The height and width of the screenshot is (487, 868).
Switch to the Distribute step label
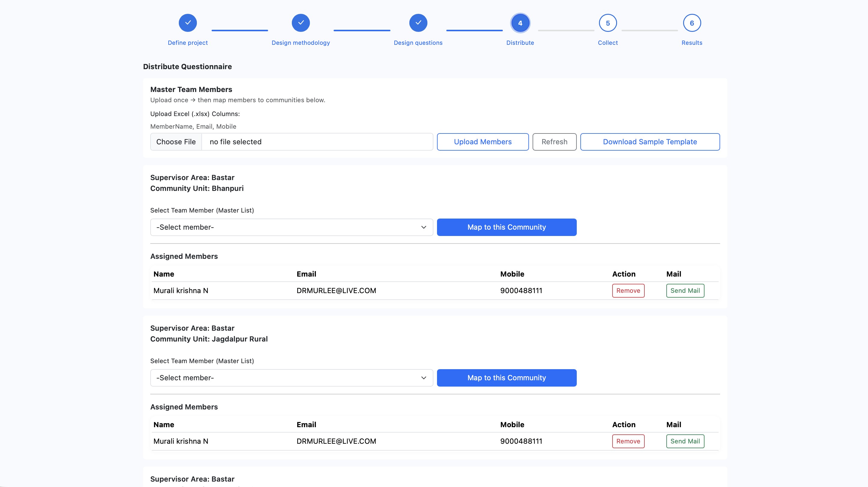coord(520,42)
